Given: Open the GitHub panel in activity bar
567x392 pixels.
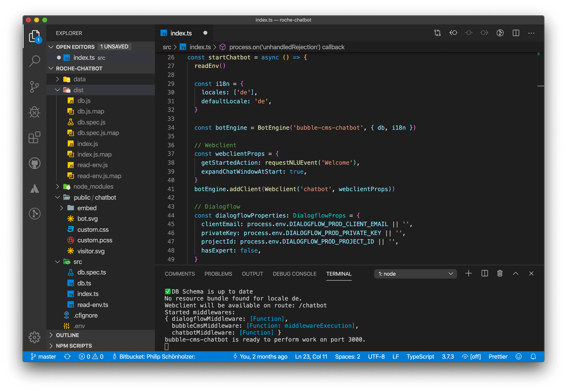Looking at the screenshot, I should 35,163.
